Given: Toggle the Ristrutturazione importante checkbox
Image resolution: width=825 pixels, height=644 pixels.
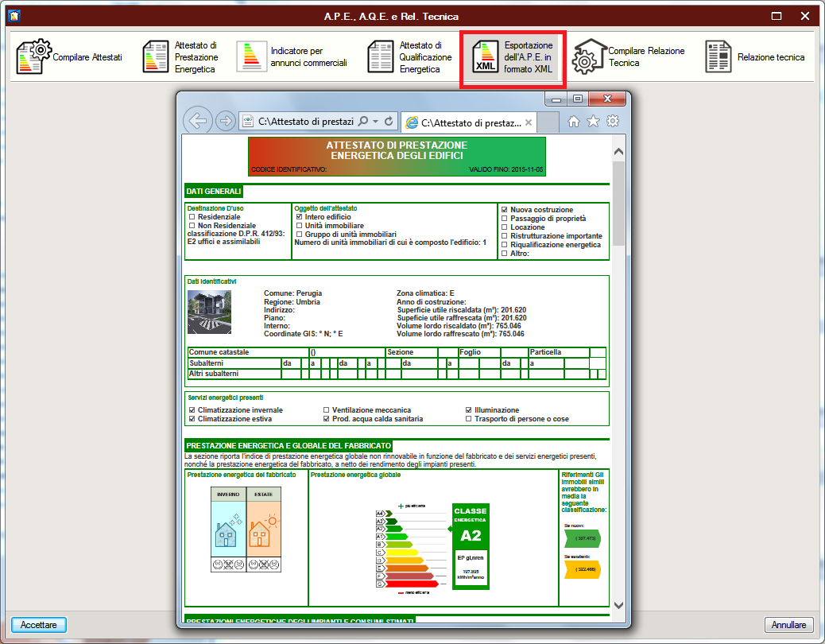Looking at the screenshot, I should point(505,235).
